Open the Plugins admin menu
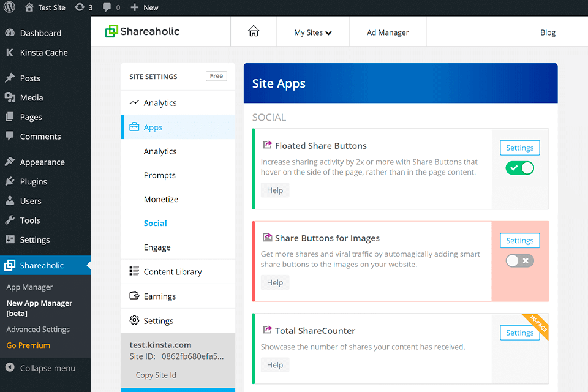This screenshot has width=588, height=392. 33,181
